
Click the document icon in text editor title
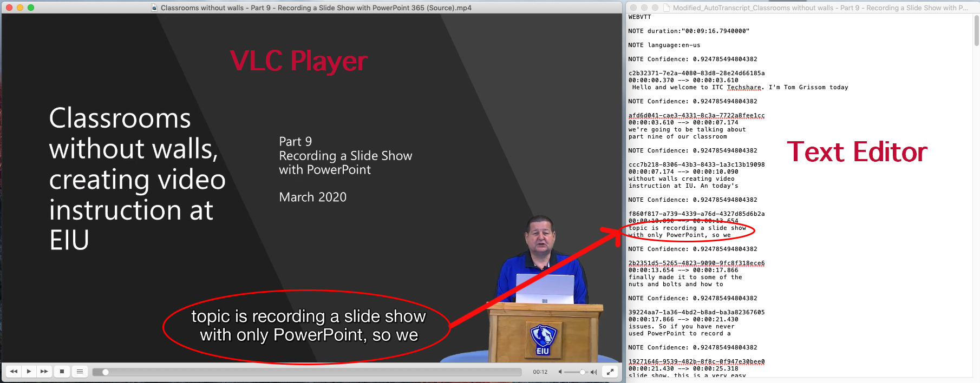pos(667,8)
